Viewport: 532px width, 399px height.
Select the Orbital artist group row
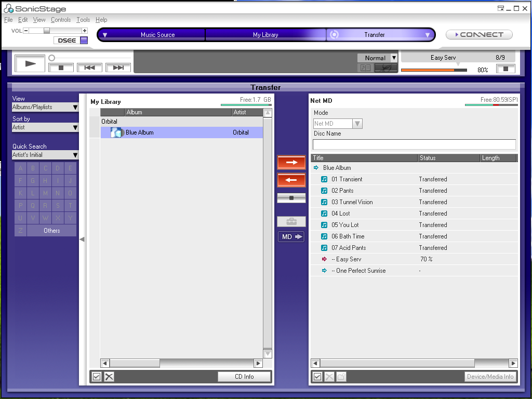181,122
